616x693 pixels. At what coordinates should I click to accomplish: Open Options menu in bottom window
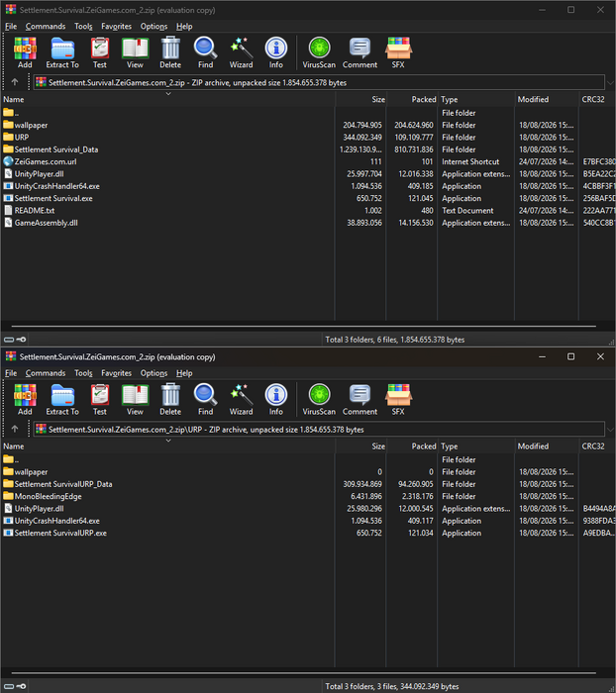(154, 373)
